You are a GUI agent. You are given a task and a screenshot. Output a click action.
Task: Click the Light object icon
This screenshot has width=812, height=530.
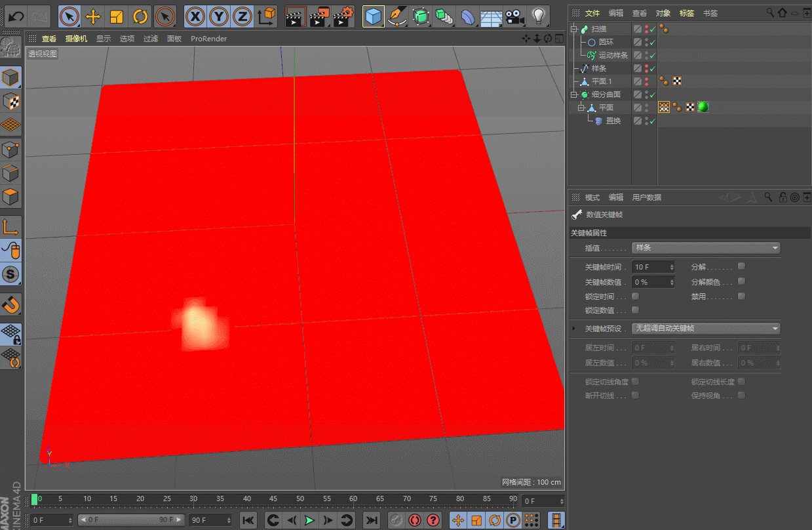[539, 16]
